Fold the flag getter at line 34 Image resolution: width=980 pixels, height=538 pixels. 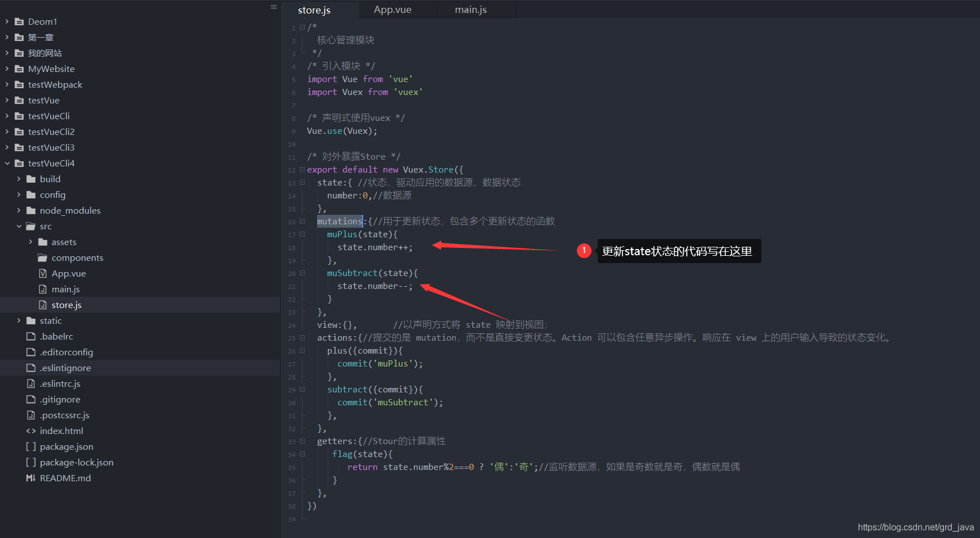click(302, 454)
